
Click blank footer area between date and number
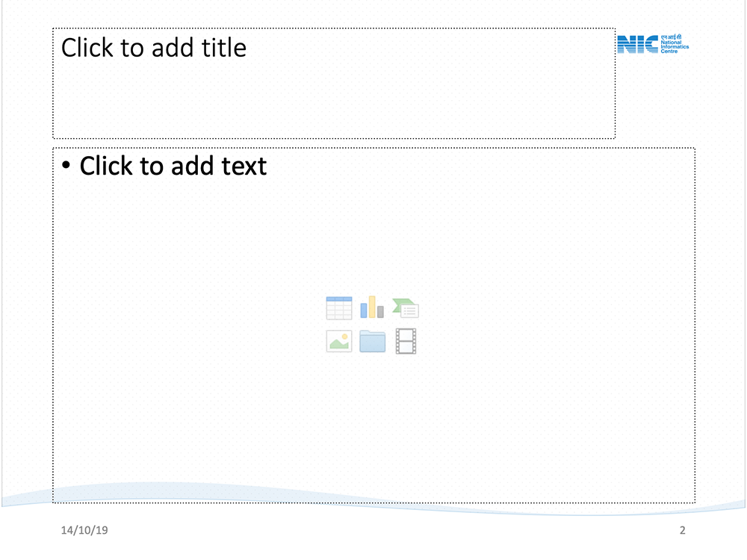[x=373, y=531]
